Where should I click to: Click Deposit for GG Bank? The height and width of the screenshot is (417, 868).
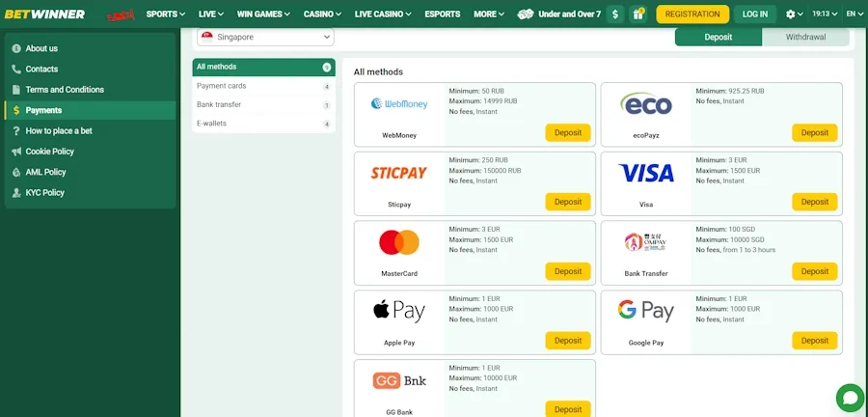pyautogui.click(x=568, y=409)
